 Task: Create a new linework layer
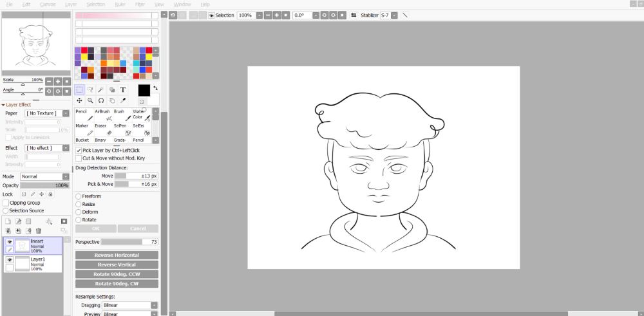(18, 221)
